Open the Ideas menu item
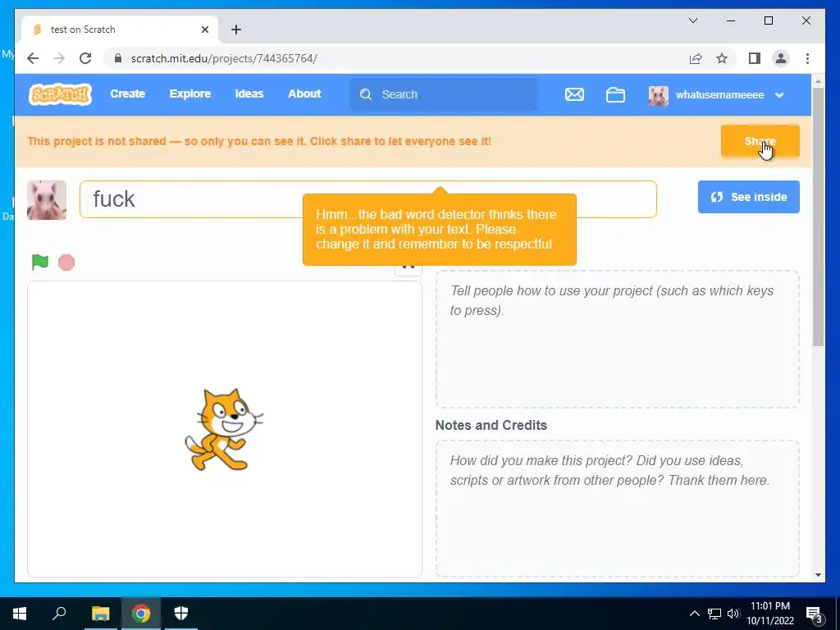Viewport: 840px width, 630px height. coord(249,94)
